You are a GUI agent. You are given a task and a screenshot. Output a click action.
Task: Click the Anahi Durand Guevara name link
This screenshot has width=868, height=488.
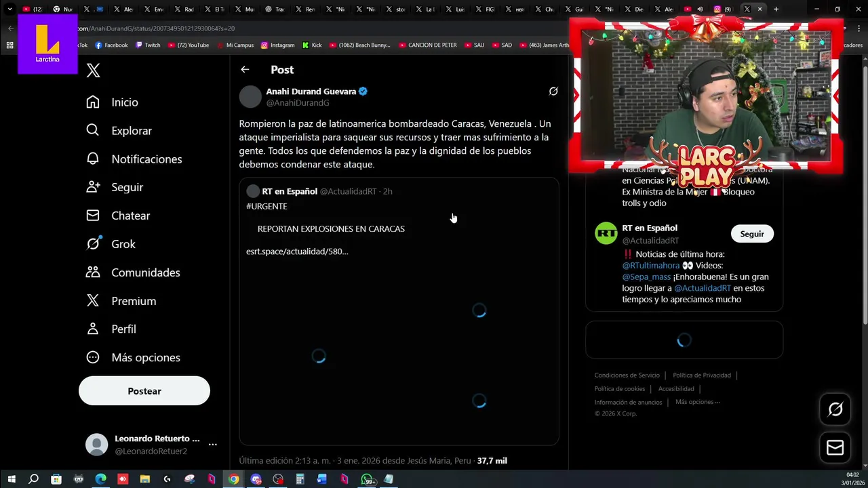click(x=311, y=91)
